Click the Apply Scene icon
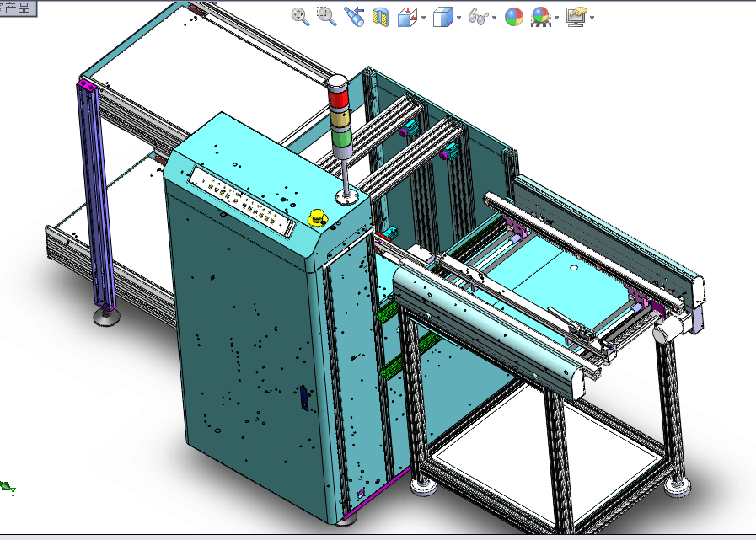The width and height of the screenshot is (756, 540). click(x=541, y=16)
